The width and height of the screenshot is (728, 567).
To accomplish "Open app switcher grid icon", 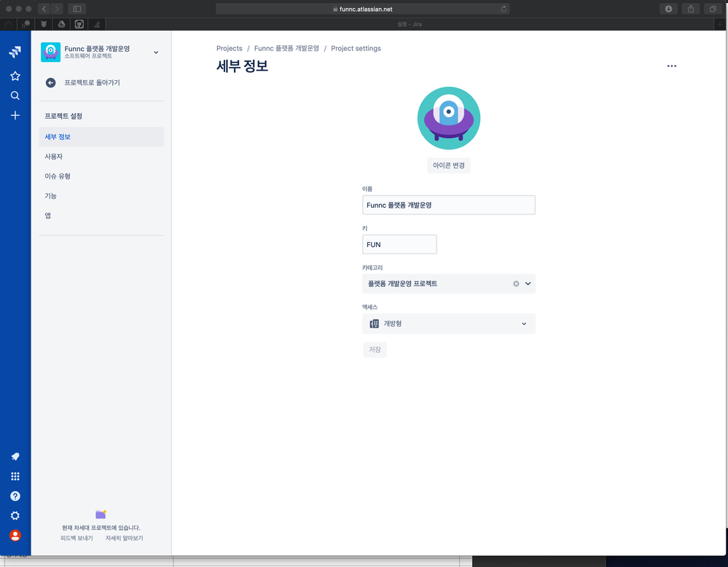I will tap(15, 477).
